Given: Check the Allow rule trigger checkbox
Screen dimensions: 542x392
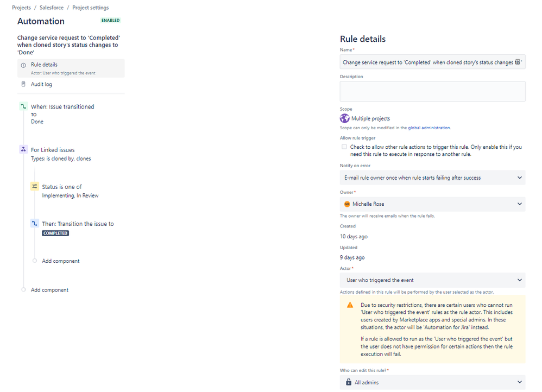Looking at the screenshot, I should click(344, 147).
